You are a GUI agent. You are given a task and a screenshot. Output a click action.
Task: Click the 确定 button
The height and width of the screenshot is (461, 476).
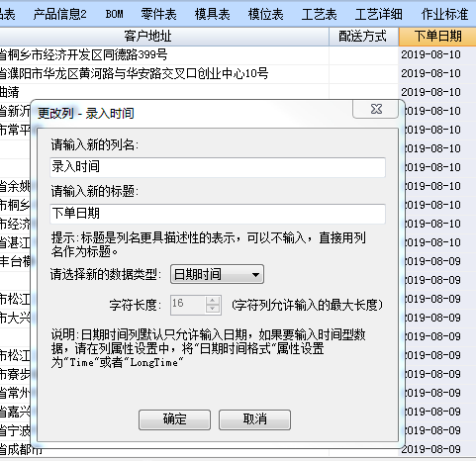point(174,419)
